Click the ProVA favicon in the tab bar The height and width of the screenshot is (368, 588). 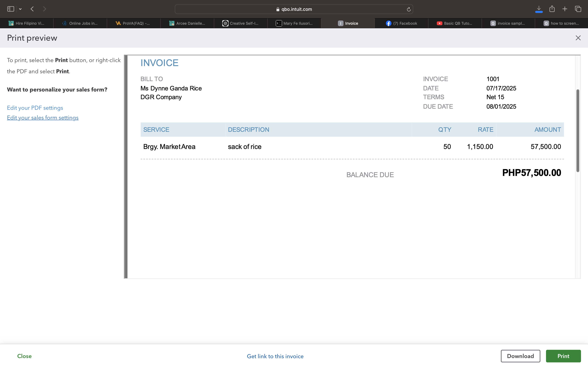coord(118,23)
